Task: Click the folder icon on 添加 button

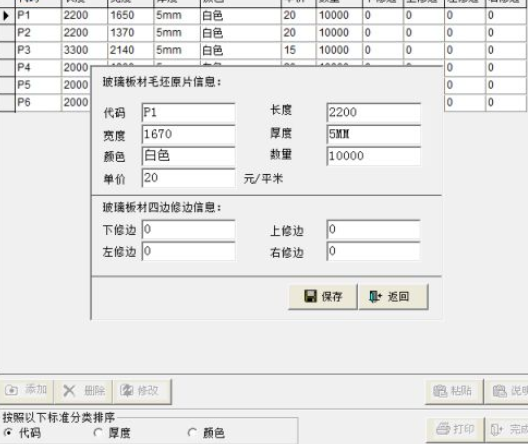Action: pos(11,390)
